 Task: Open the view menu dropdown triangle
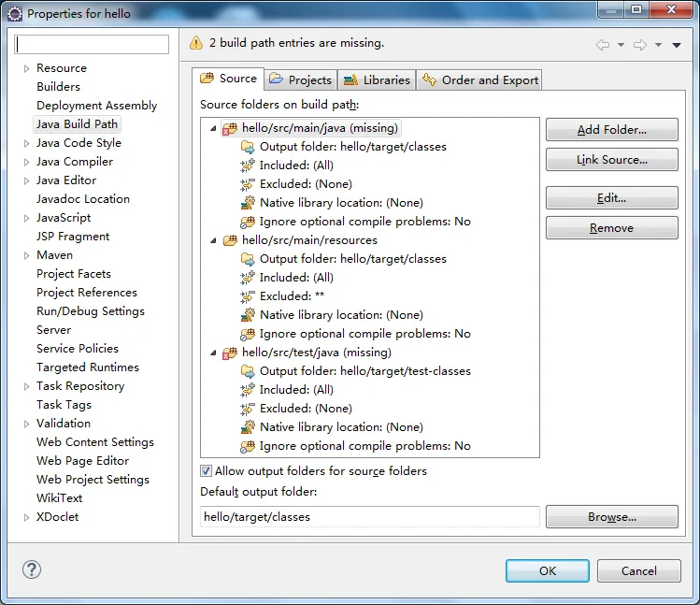[677, 45]
